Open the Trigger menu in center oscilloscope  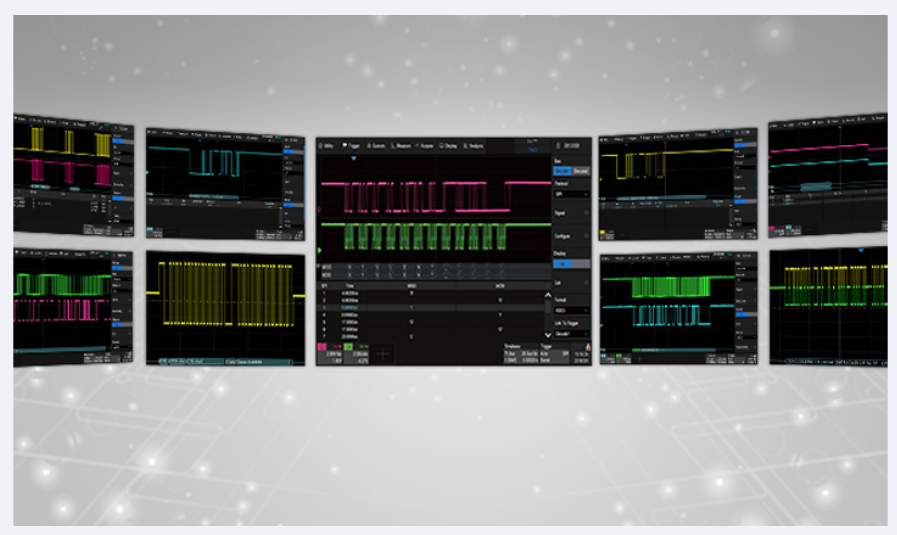click(x=351, y=146)
